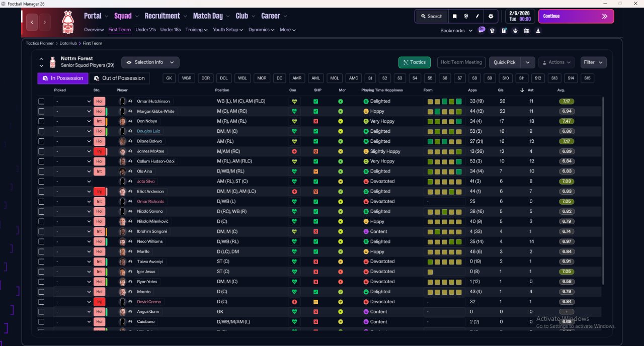The image size is (644, 346).
Task: Click the Tactics button
Action: (x=414, y=62)
